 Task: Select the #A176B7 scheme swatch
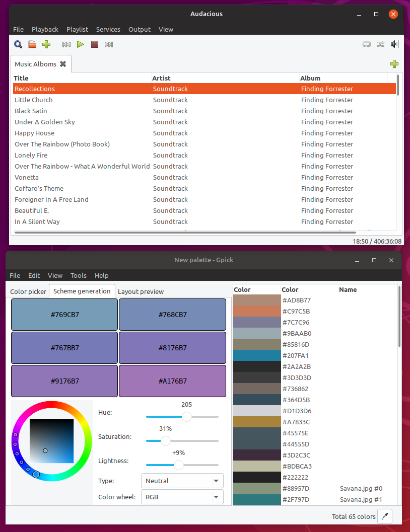click(172, 381)
